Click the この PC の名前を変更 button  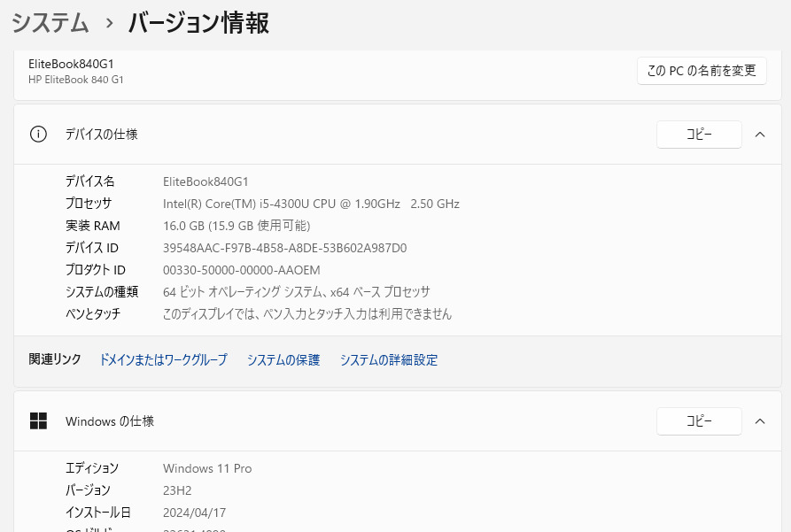pos(702,71)
